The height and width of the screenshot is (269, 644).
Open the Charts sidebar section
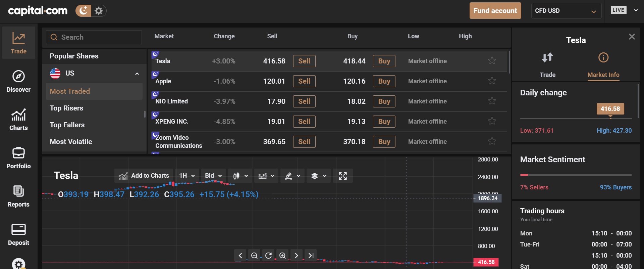19,120
